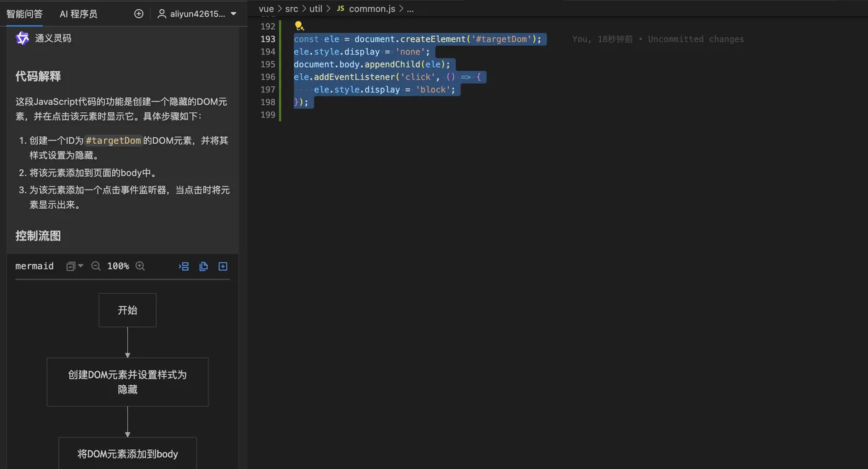868x469 pixels.
Task: Click the lightbulb code action icon
Action: coord(298,26)
